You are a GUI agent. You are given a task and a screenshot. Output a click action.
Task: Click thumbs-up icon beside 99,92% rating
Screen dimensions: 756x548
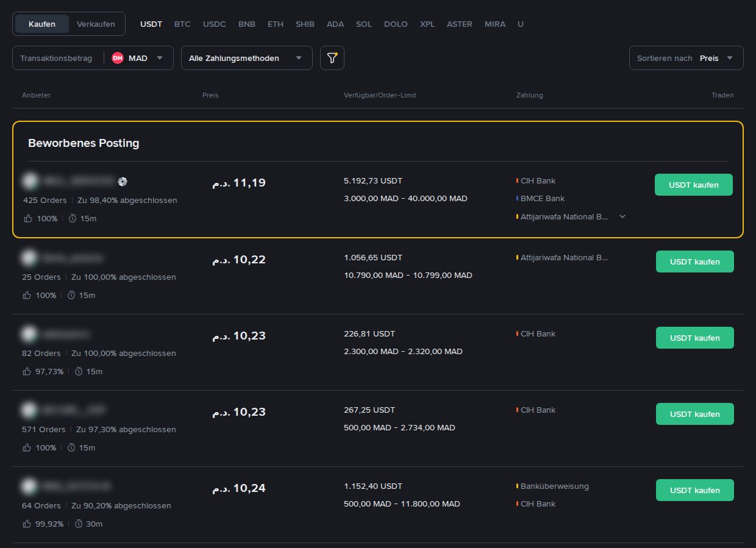pyautogui.click(x=26, y=524)
